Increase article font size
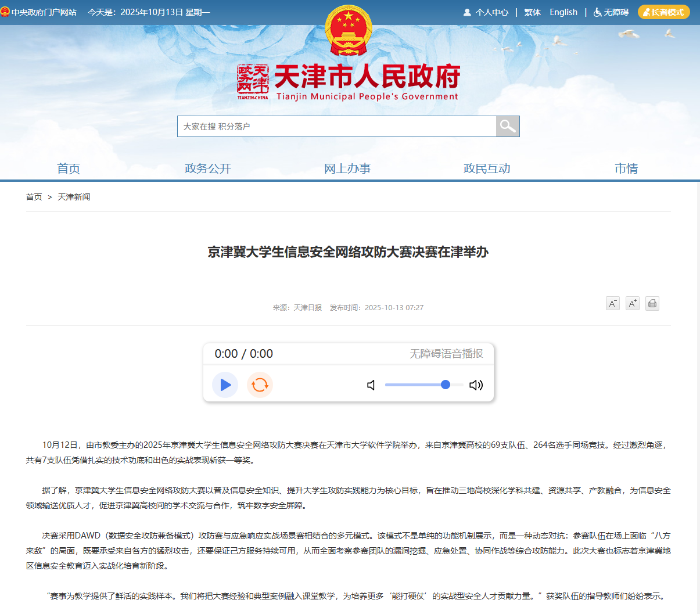 click(x=632, y=303)
